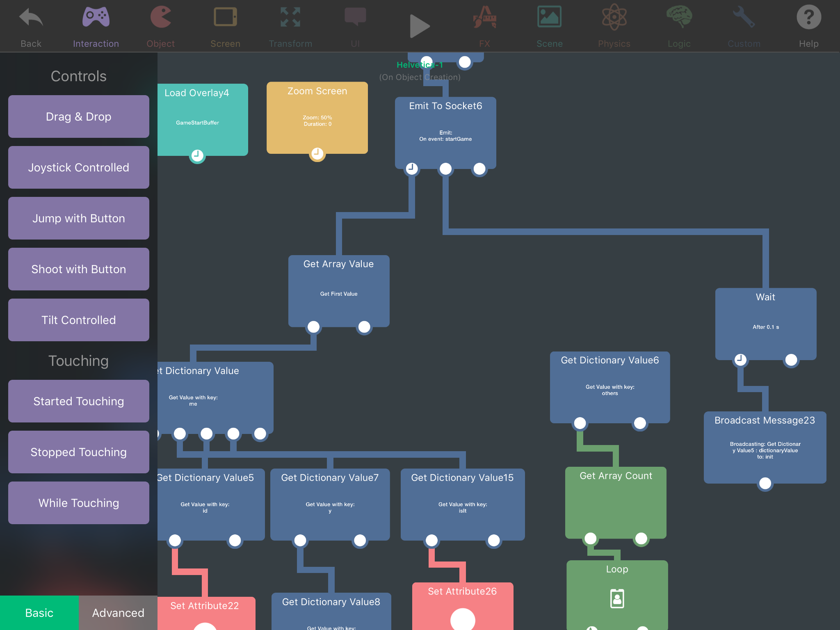Switch to the Advanced tab
840x630 pixels.
[x=118, y=613]
